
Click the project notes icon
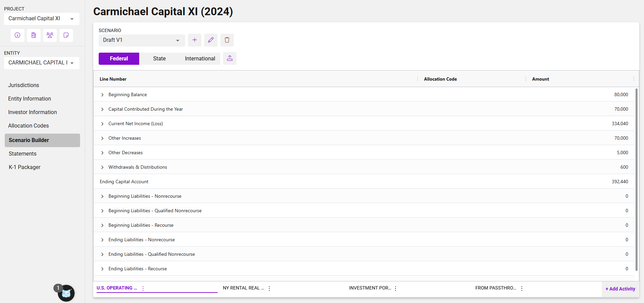coord(66,35)
